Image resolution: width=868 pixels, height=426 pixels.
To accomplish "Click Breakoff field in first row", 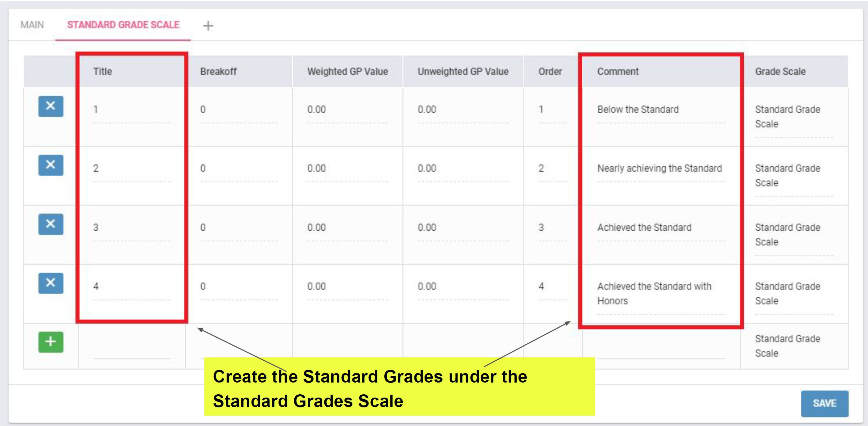I will click(x=238, y=110).
